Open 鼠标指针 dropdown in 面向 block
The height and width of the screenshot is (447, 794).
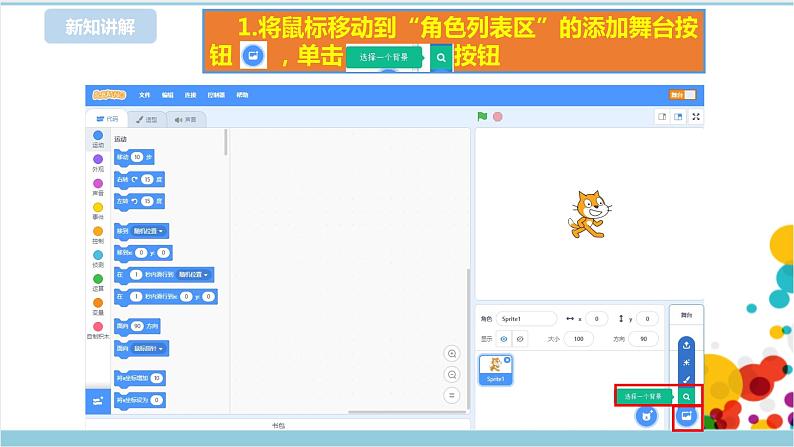coord(148,349)
